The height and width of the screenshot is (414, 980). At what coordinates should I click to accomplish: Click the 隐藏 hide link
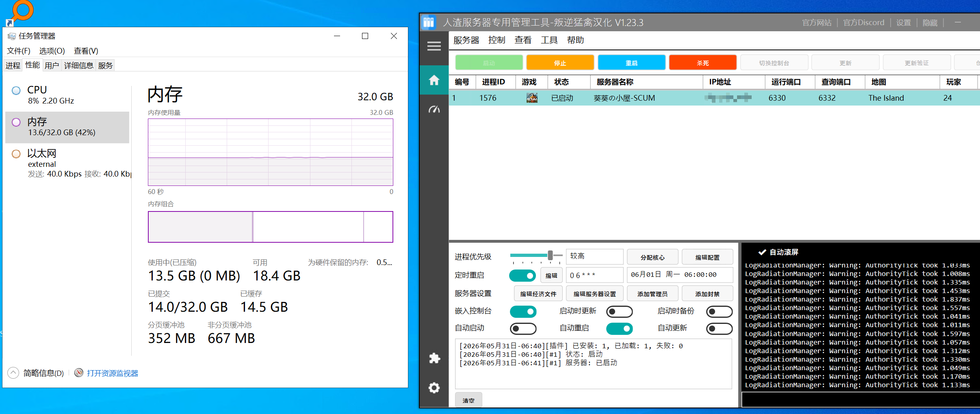(x=930, y=23)
